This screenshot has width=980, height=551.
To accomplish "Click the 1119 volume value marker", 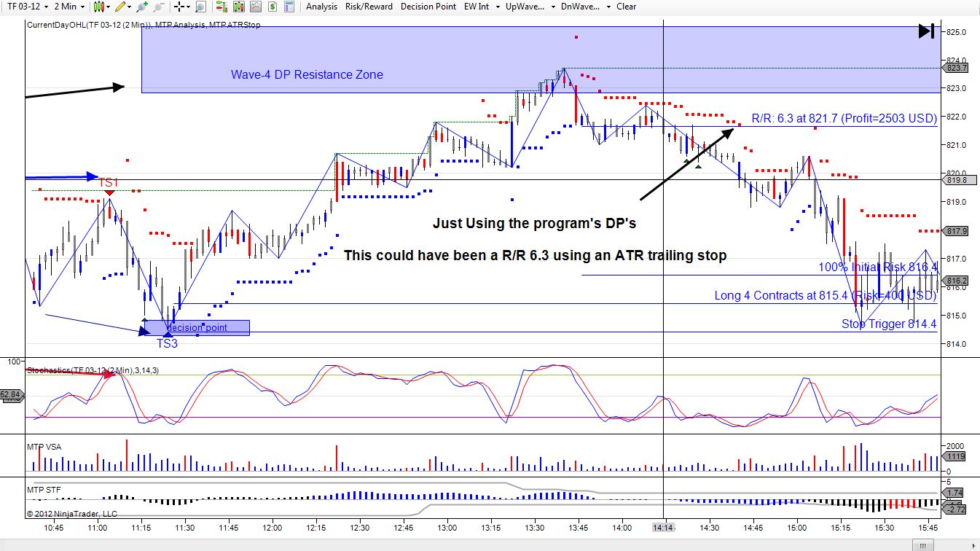I will coord(955,456).
